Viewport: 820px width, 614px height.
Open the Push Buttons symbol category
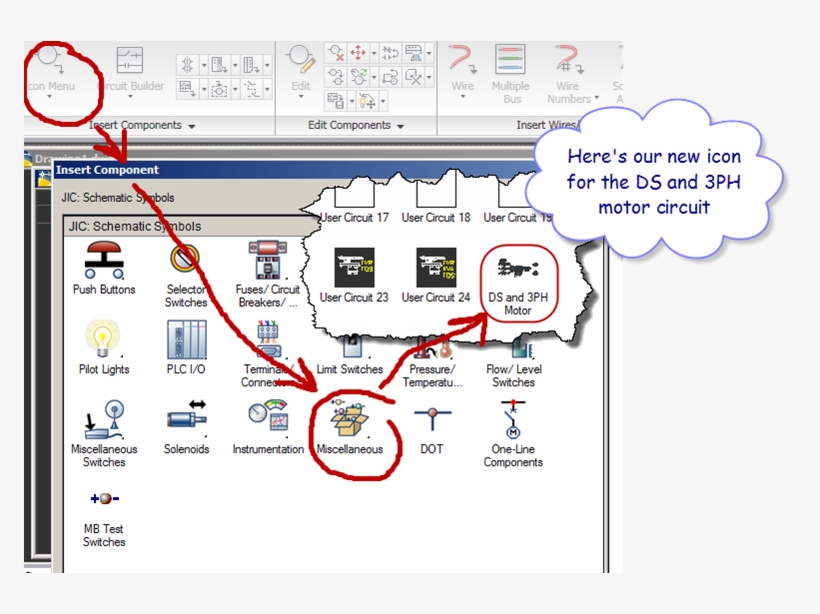pyautogui.click(x=103, y=265)
